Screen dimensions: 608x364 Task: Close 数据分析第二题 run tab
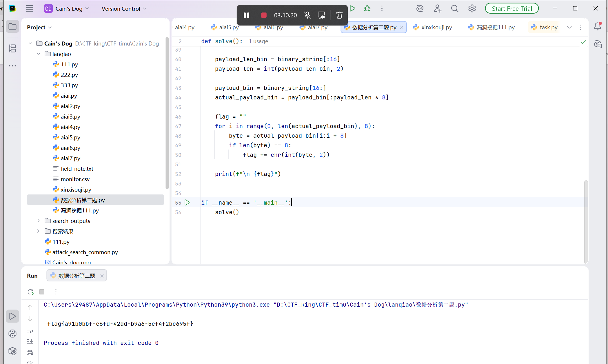coord(102,276)
